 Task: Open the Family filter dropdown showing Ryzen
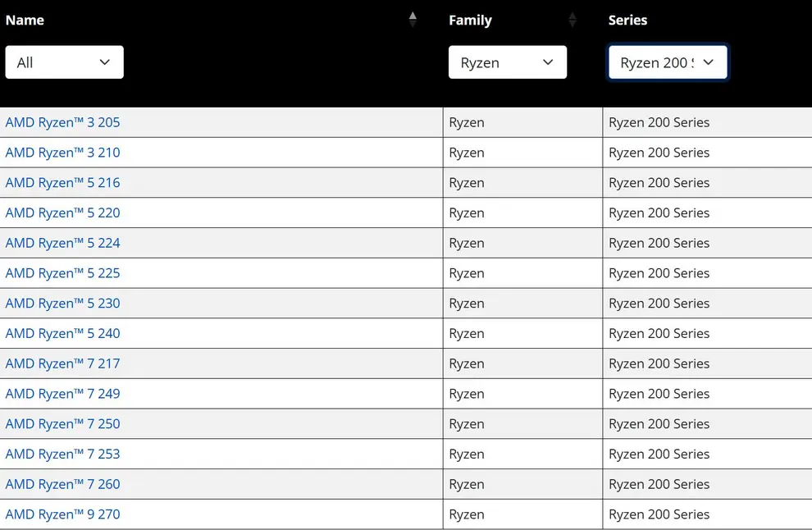coord(508,62)
